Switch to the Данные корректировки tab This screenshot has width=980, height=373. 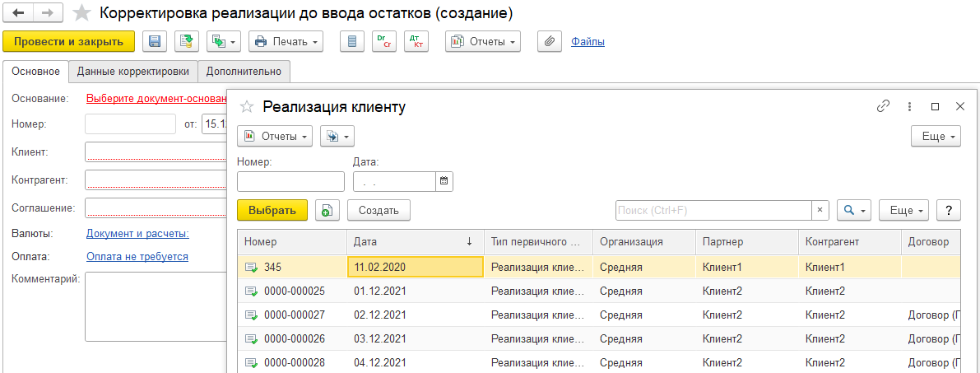pos(132,72)
